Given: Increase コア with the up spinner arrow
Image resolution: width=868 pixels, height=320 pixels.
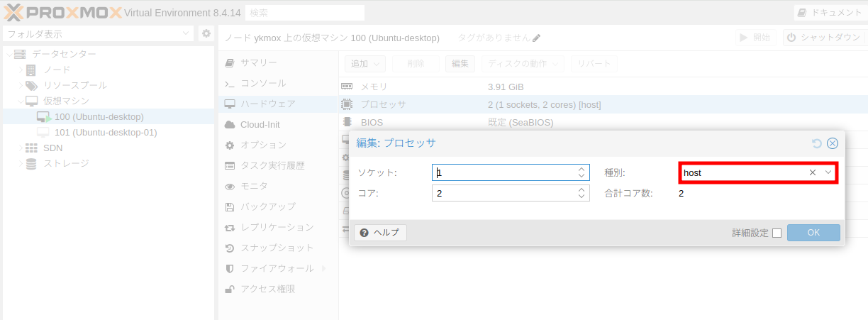Looking at the screenshot, I should pos(582,189).
